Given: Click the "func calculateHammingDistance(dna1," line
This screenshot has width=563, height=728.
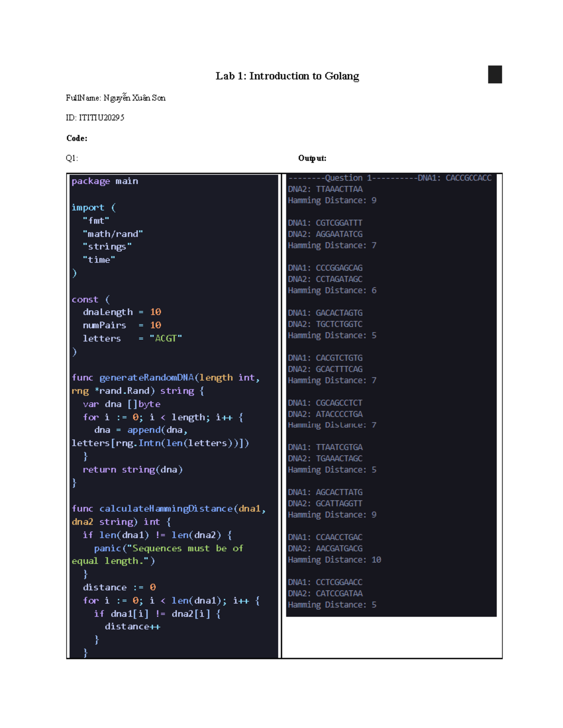Looking at the screenshot, I should pyautogui.click(x=168, y=509).
